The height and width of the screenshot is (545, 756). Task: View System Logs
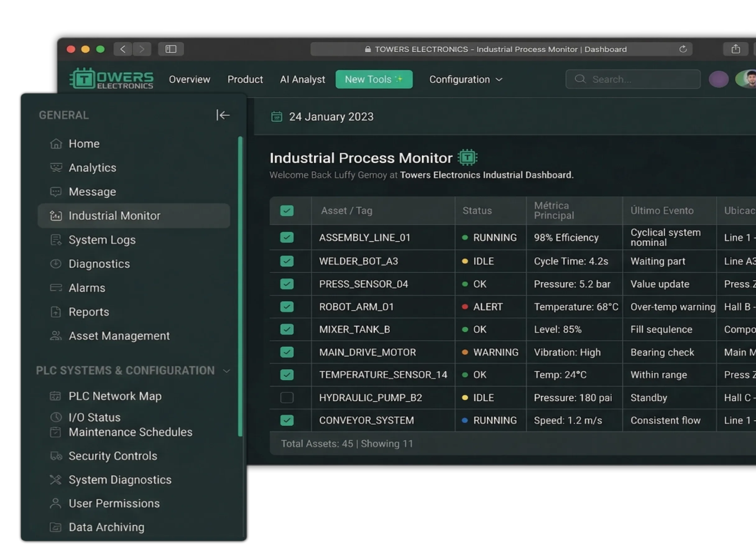tap(102, 240)
